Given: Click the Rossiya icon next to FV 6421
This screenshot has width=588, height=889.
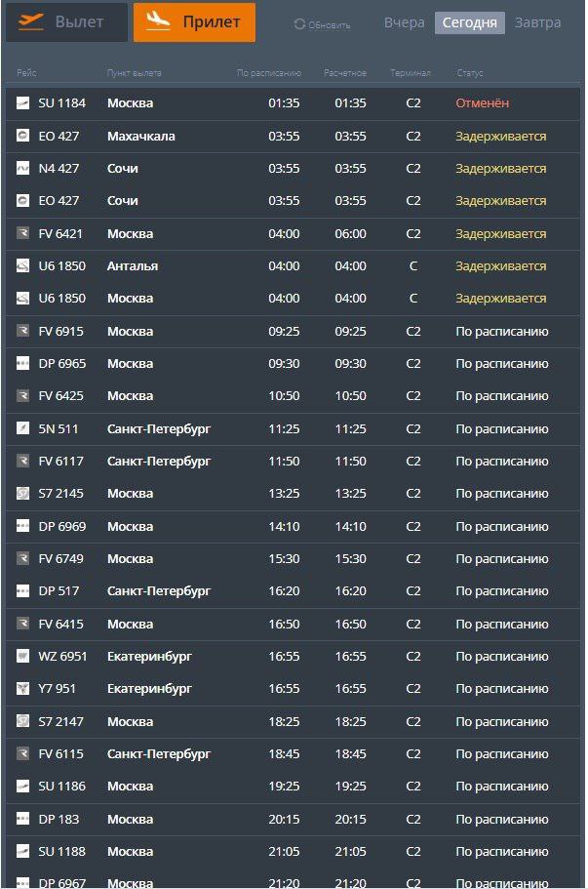Looking at the screenshot, I should (x=22, y=233).
